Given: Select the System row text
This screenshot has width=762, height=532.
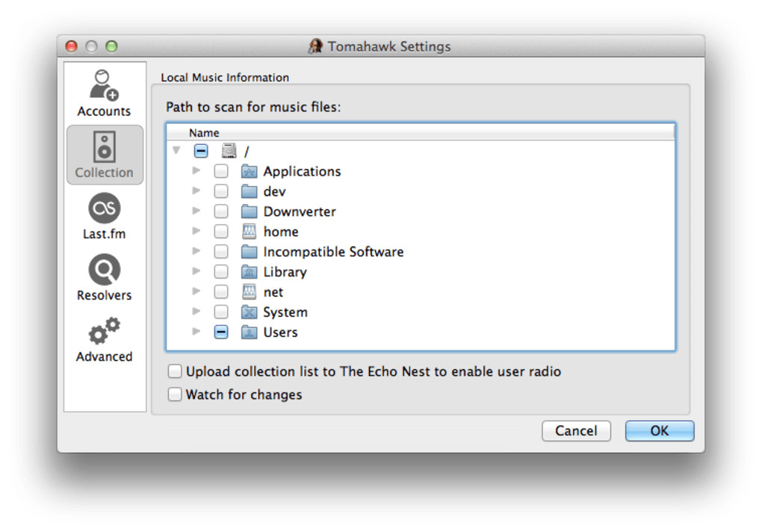Looking at the screenshot, I should 285,312.
